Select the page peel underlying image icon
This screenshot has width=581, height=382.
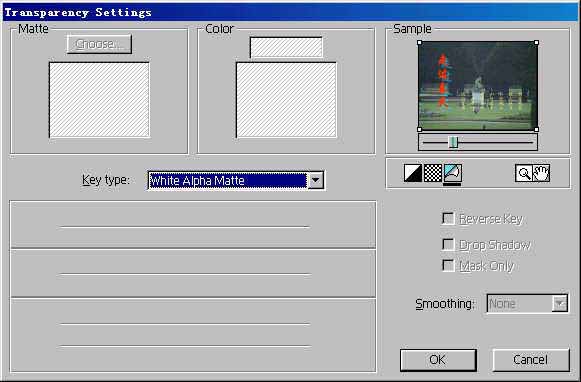coord(452,173)
